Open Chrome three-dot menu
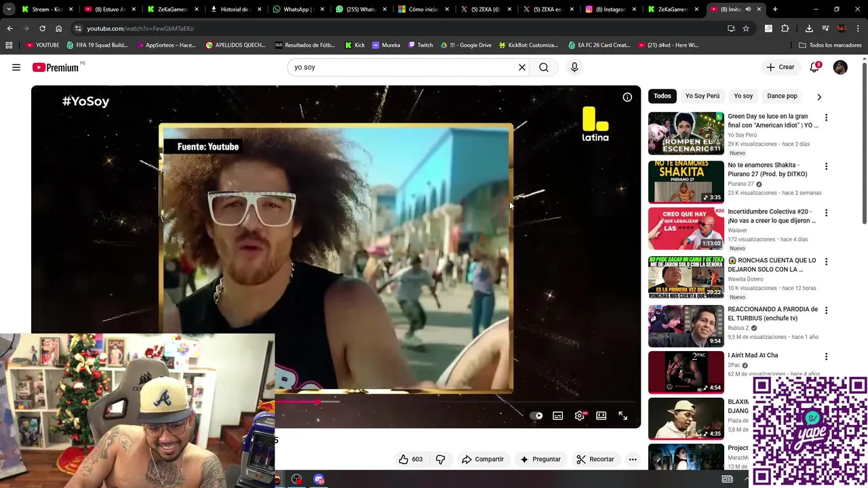The image size is (868, 488). [859, 28]
